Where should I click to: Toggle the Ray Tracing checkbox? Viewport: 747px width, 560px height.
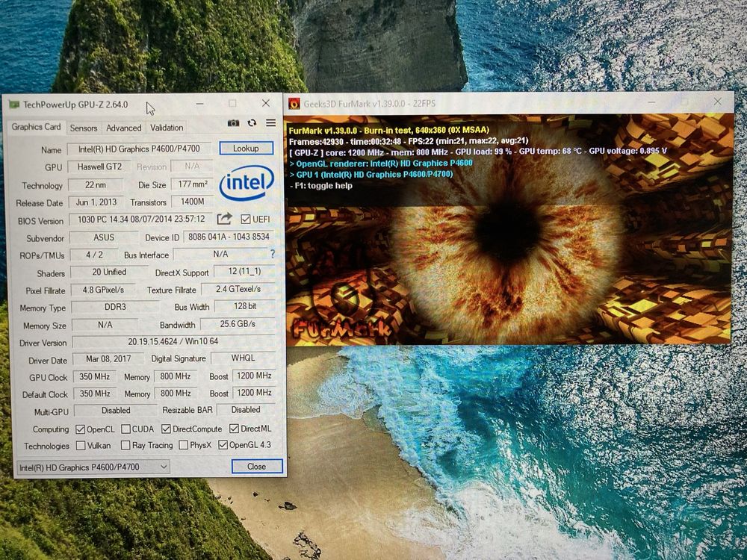click(x=125, y=445)
